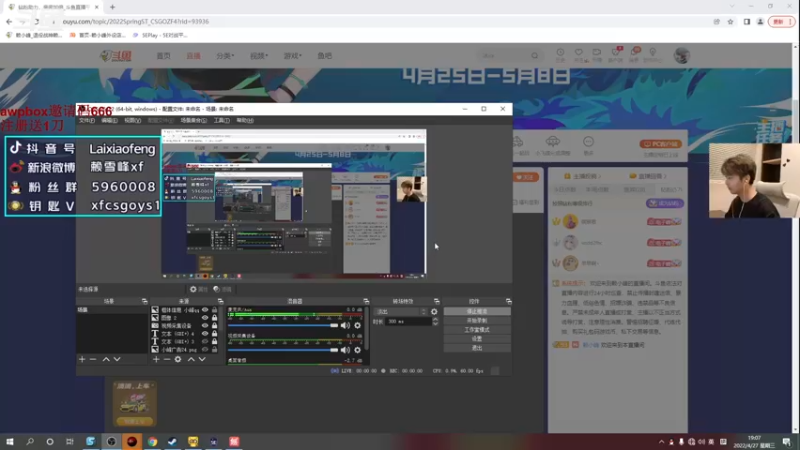Pop out the Scenes dock panel

(x=144, y=302)
